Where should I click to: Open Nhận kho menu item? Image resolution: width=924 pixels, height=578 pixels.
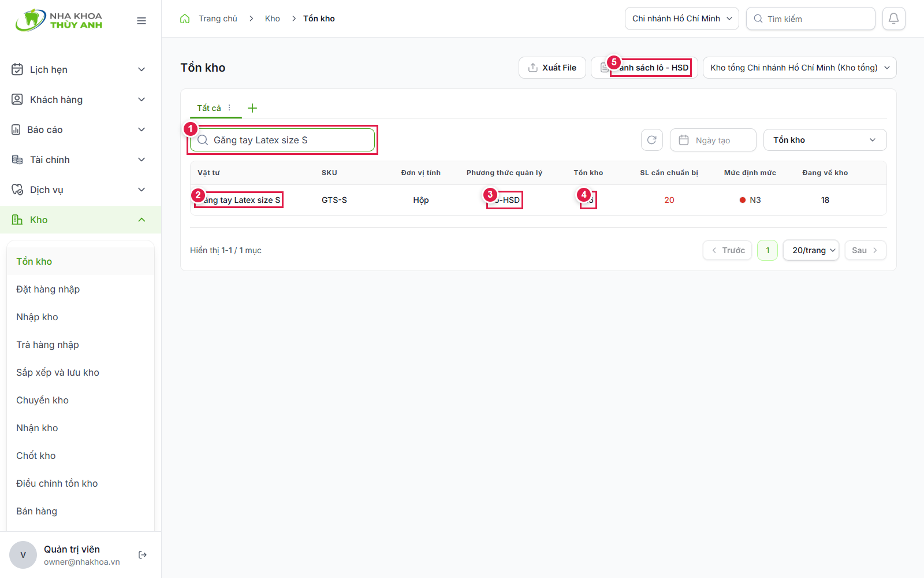[x=80, y=428]
